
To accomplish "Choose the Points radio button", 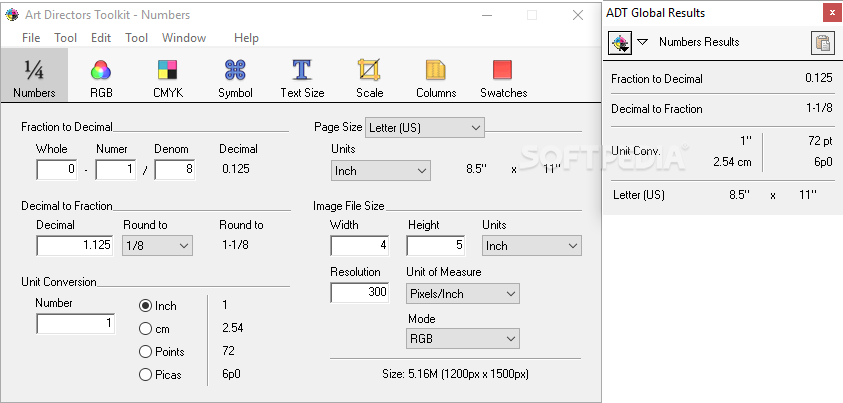I will [145, 351].
